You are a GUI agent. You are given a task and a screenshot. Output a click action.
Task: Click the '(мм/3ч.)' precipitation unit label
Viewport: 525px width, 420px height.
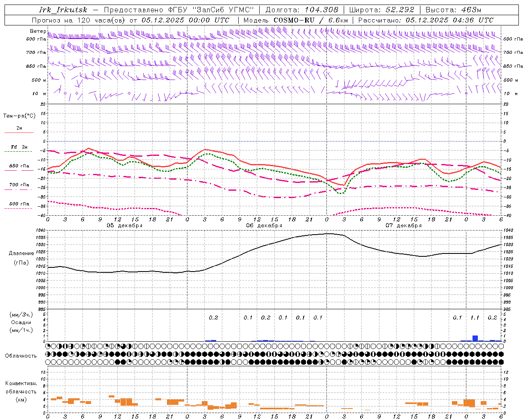click(21, 315)
